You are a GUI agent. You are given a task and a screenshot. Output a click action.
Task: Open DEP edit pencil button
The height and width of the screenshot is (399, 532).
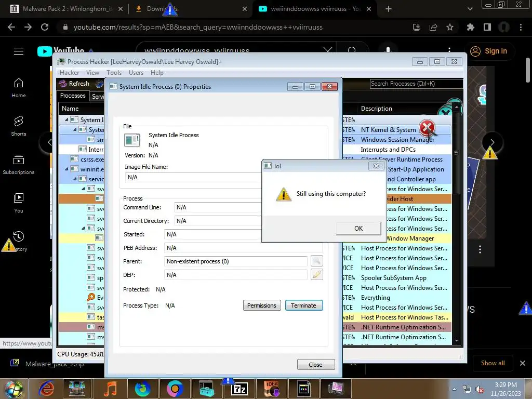(x=316, y=274)
